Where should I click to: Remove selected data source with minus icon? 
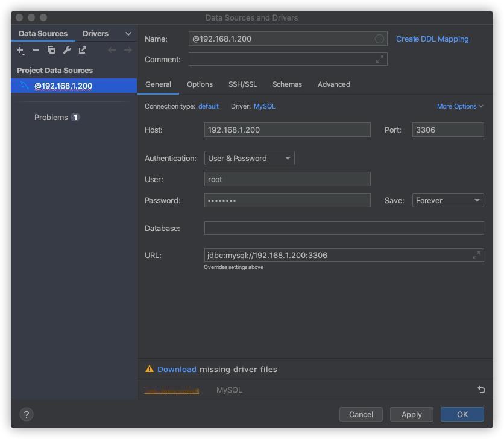36,50
